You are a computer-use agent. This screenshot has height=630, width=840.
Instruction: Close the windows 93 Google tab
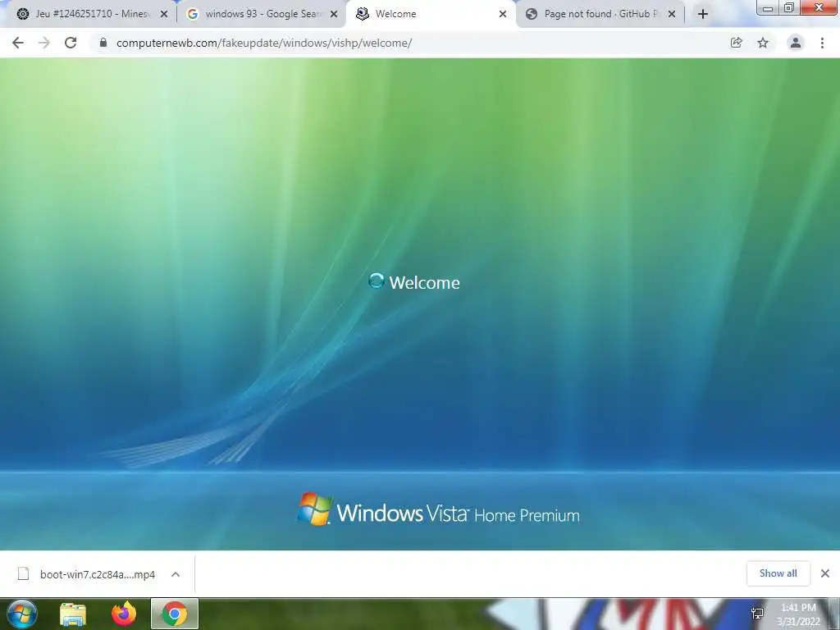[334, 15]
